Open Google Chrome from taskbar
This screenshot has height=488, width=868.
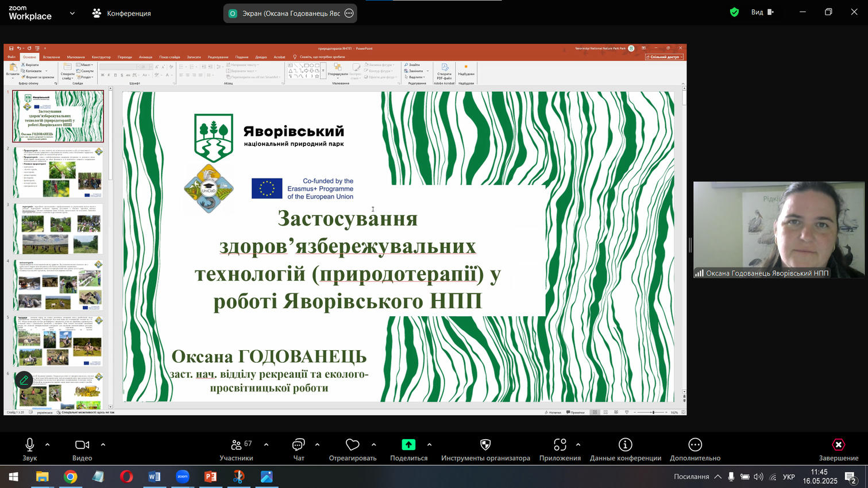pyautogui.click(x=70, y=477)
